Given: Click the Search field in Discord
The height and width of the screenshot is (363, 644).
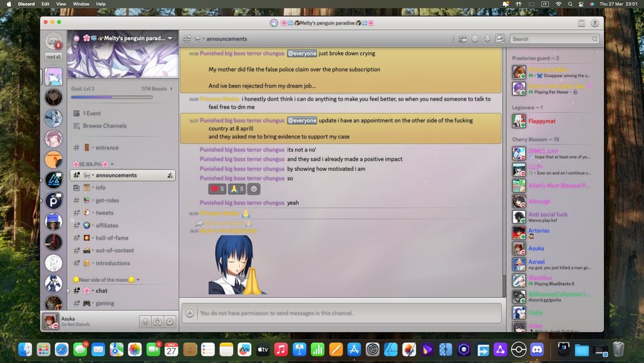Looking at the screenshot, I should pyautogui.click(x=554, y=39).
